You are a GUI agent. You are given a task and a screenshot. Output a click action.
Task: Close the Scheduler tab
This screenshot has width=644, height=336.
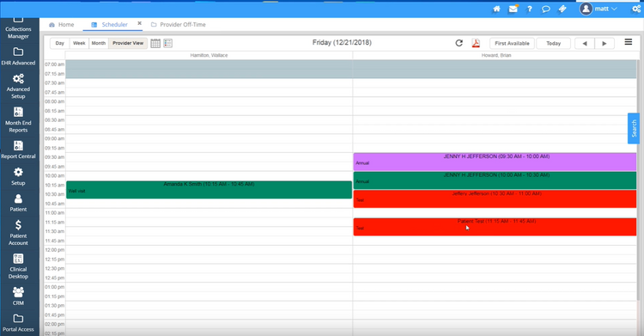(x=140, y=23)
